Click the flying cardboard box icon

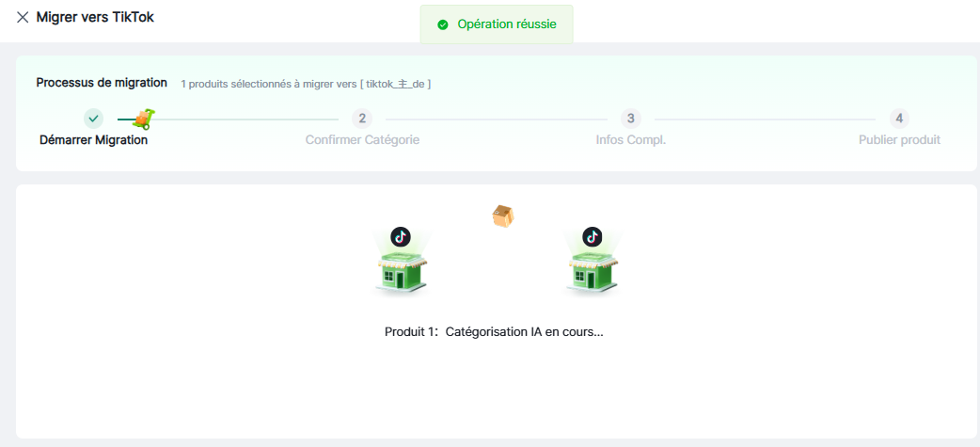(504, 216)
